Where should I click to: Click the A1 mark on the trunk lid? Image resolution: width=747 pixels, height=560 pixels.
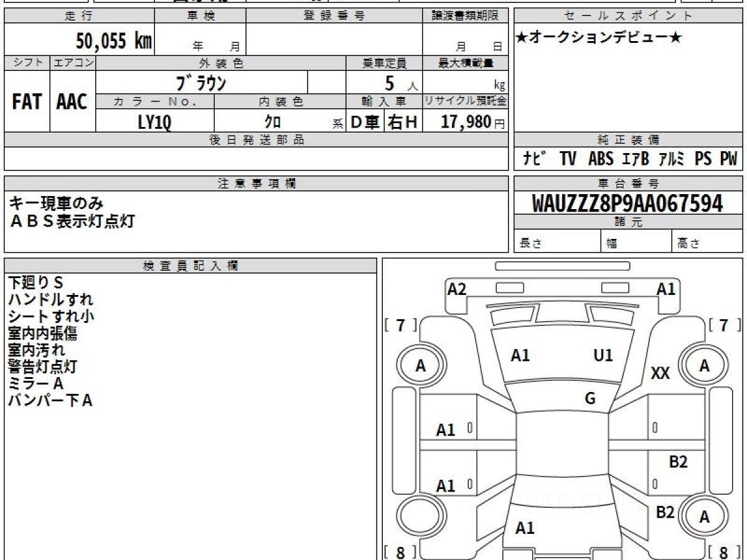525,528
